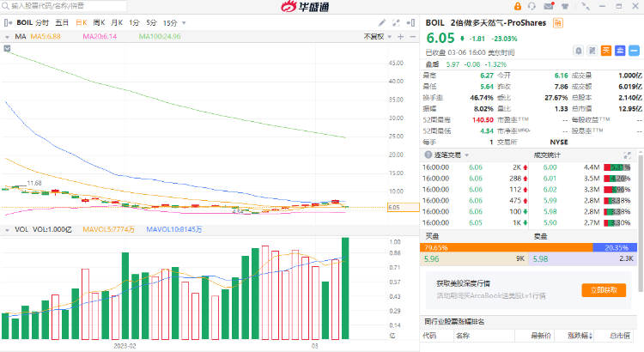Select the 月K chart tab
Viewport: 644px width, 352px height.
point(117,22)
